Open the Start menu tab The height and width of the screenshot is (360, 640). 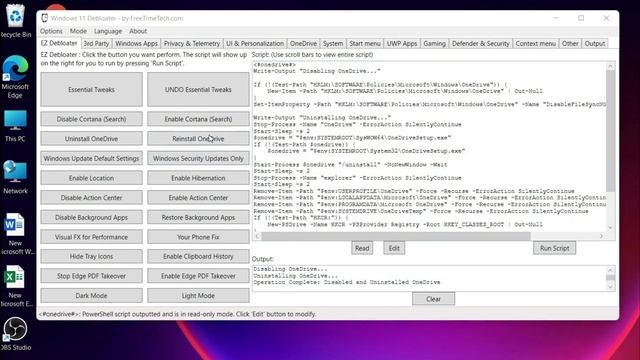365,44
